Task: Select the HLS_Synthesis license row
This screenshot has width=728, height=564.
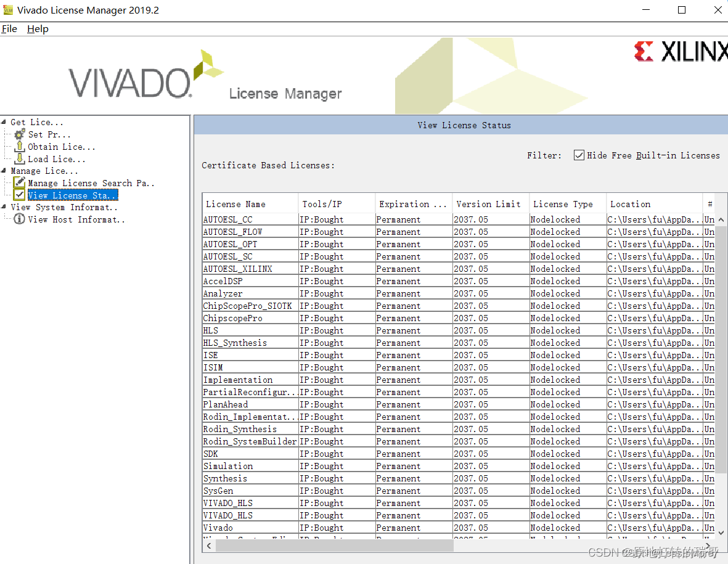Action: click(459, 343)
